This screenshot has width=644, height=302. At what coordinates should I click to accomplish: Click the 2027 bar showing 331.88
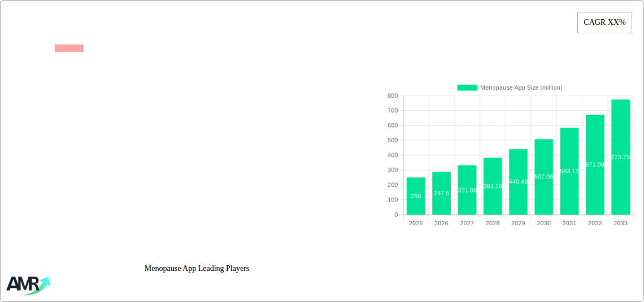pos(467,190)
